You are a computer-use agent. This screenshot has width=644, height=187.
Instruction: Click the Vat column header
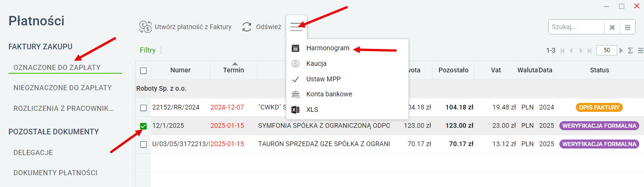[x=495, y=70]
